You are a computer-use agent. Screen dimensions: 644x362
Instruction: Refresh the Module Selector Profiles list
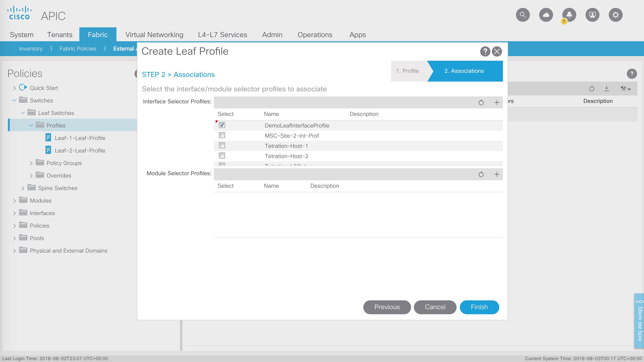(x=481, y=174)
